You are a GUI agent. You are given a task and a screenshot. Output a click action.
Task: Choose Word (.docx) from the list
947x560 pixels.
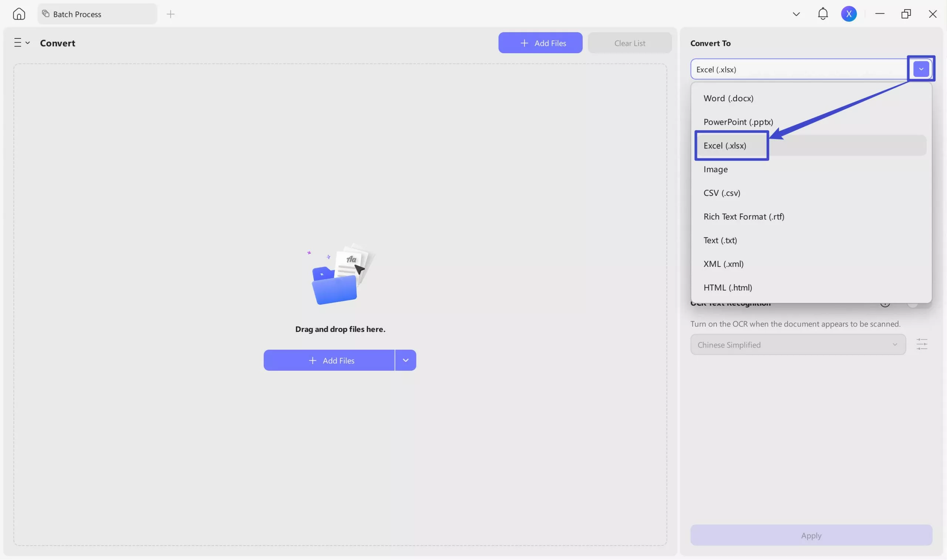click(x=728, y=98)
